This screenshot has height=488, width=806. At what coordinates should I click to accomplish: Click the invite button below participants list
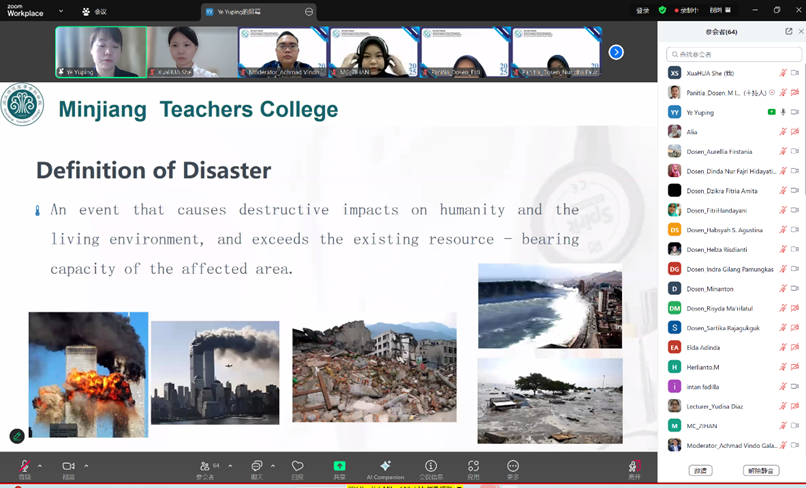point(700,470)
